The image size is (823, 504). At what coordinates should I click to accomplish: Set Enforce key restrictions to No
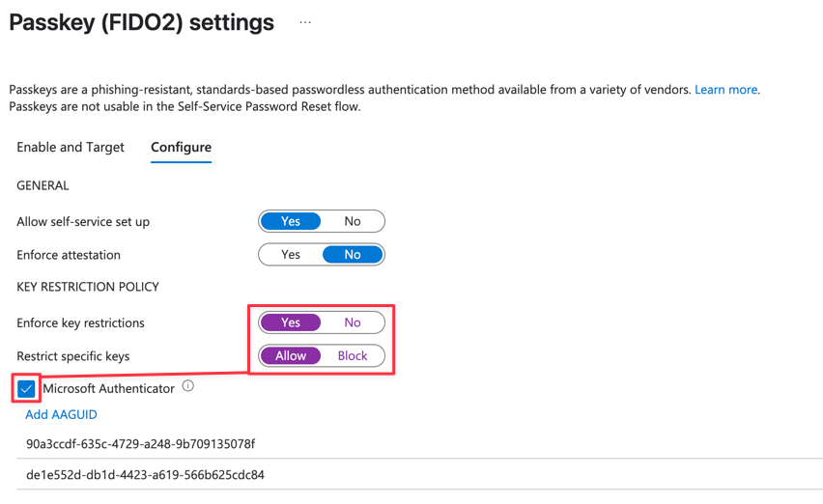tap(353, 322)
